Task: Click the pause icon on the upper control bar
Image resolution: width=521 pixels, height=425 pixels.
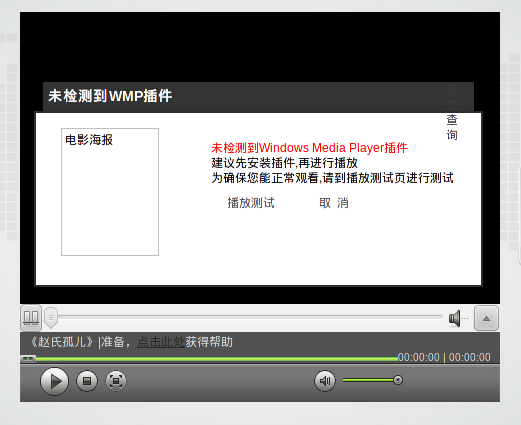Action: 31,318
